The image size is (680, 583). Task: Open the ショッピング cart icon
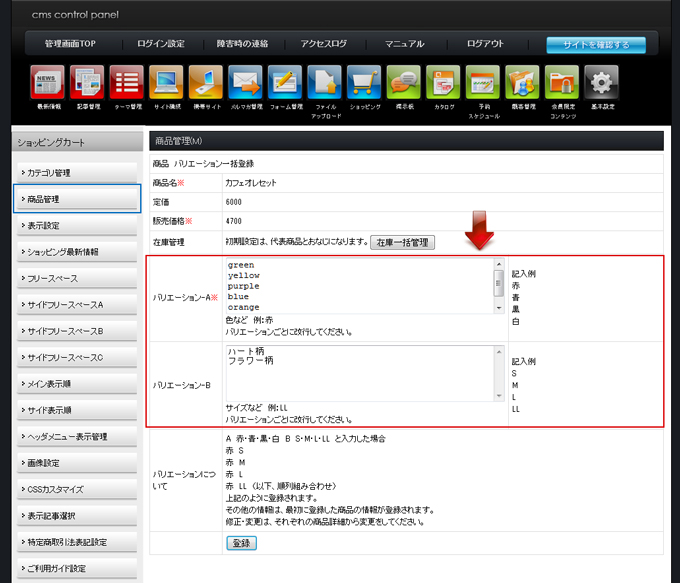click(364, 83)
